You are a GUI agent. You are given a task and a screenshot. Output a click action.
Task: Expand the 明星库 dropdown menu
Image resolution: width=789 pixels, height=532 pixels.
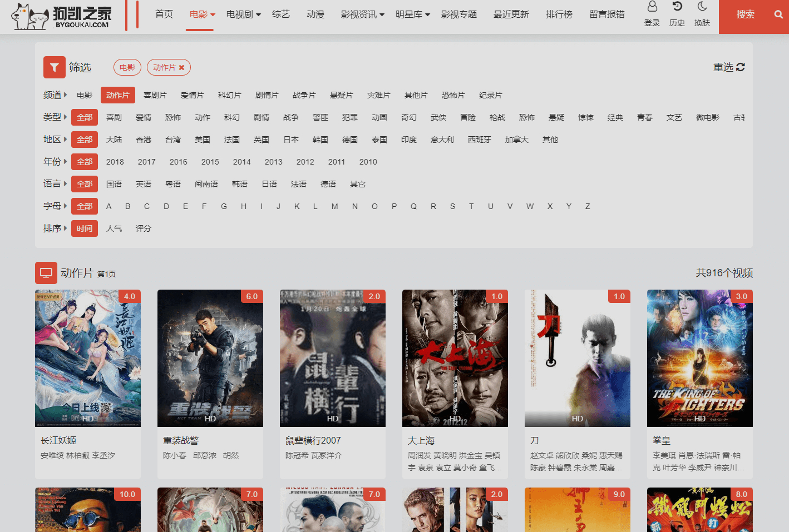[x=413, y=14]
